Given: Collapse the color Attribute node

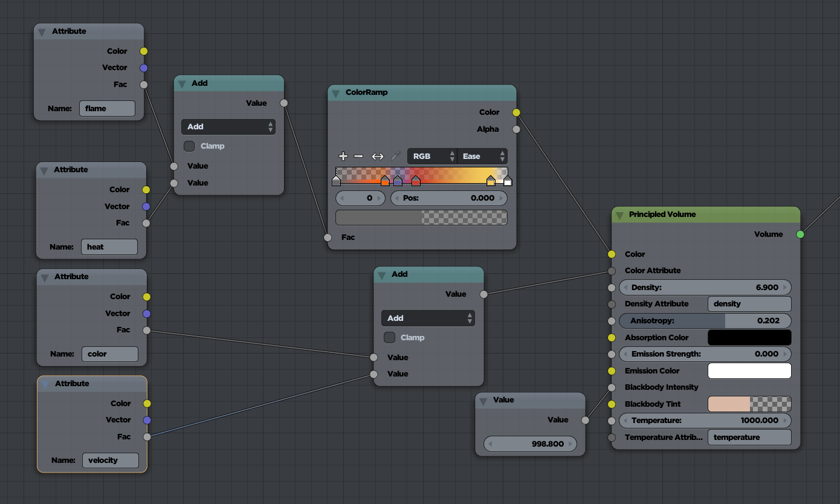Looking at the screenshot, I should point(45,277).
